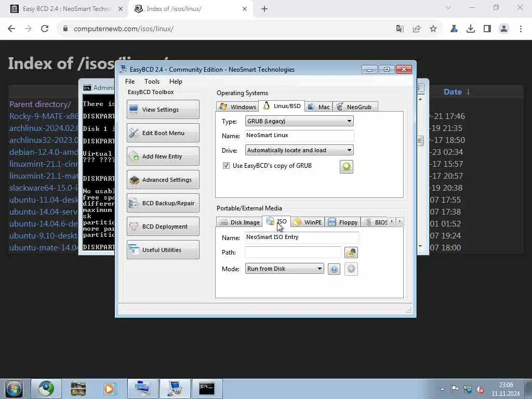Reload the browser page
Screen dimensions: 532x399
pyautogui.click(x=45, y=29)
